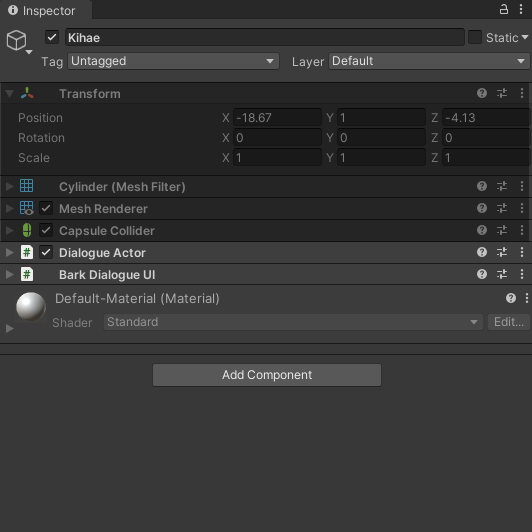Disable the Mesh Renderer component checkbox
Screen dimensions: 532x532
pyautogui.click(x=46, y=208)
